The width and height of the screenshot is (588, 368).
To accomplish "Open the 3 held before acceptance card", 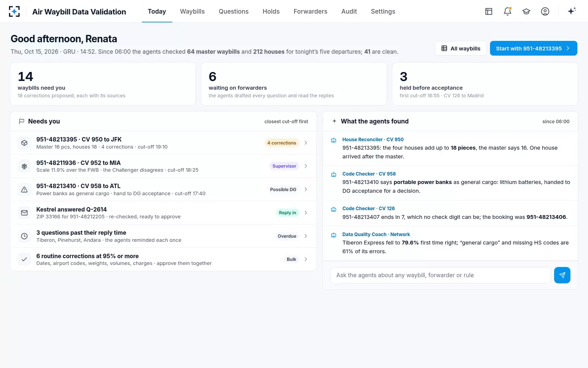I will click(x=485, y=84).
